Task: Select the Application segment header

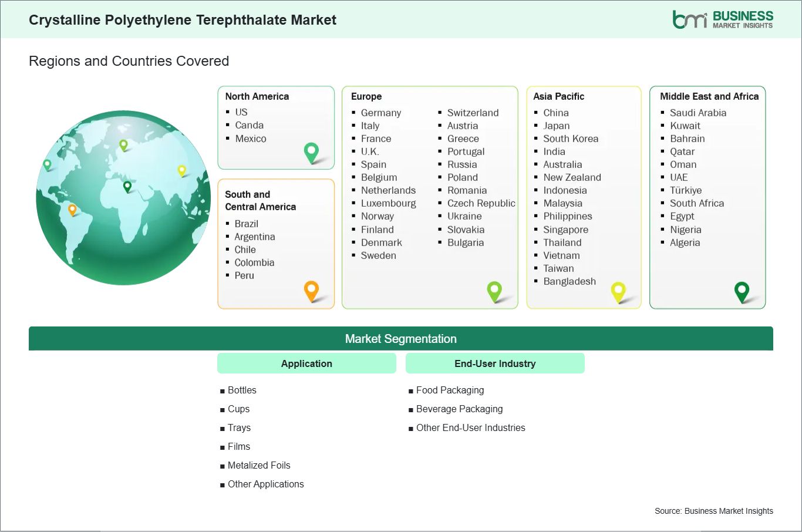Action: point(306,363)
